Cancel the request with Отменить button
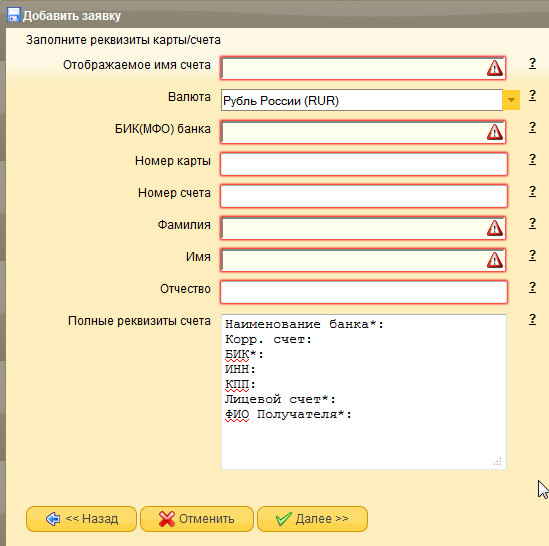Screen dimensions: 549x546 coord(197,519)
